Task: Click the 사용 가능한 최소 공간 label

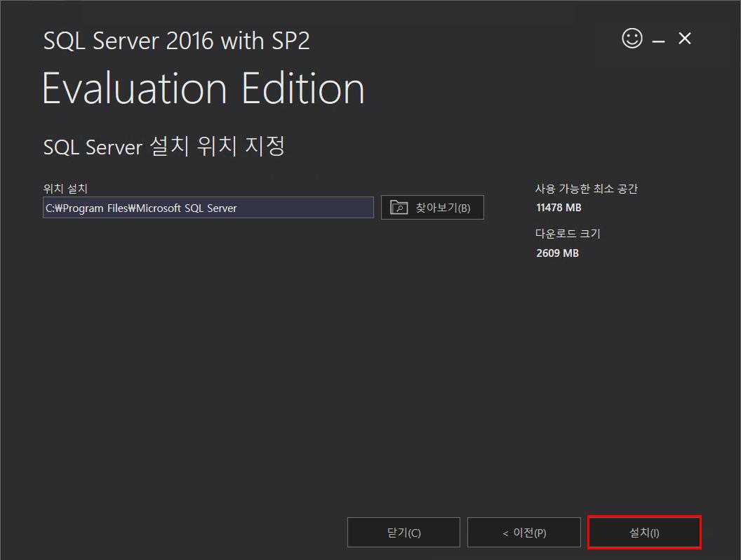Action: pyautogui.click(x=587, y=189)
